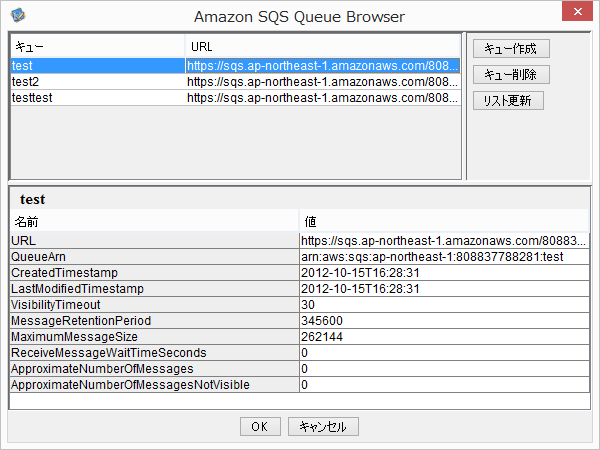Click the MessageRetentionPeriod row

(154, 321)
